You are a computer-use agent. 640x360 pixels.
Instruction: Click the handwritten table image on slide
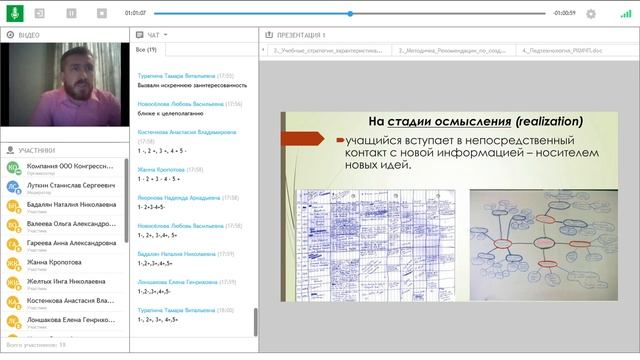(376, 246)
